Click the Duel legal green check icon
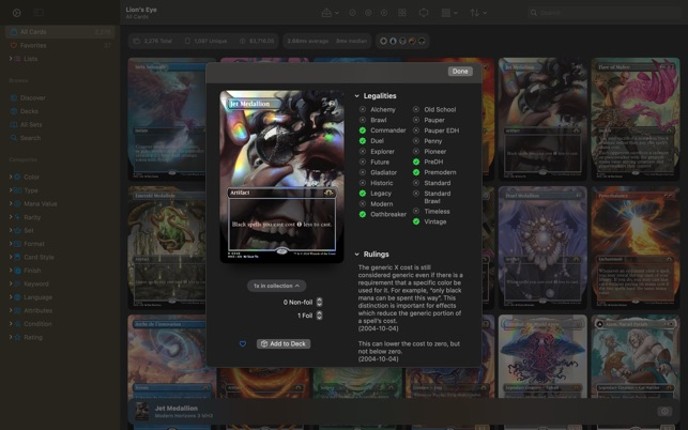The width and height of the screenshot is (688, 430). (362, 141)
